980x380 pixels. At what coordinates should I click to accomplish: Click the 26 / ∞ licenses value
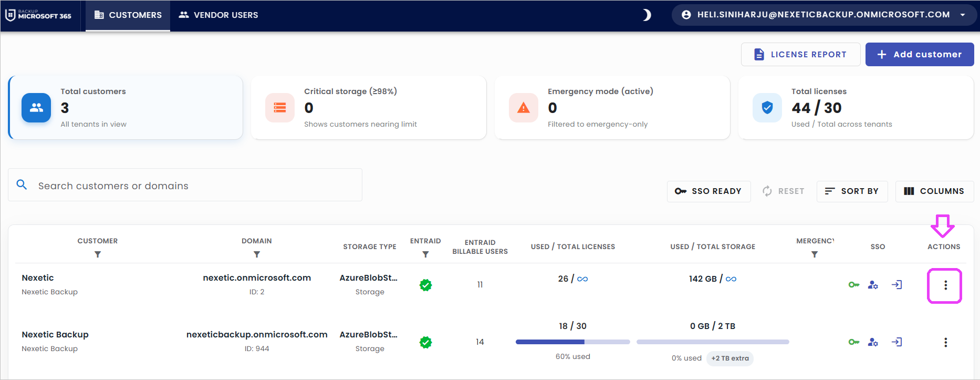tap(573, 279)
